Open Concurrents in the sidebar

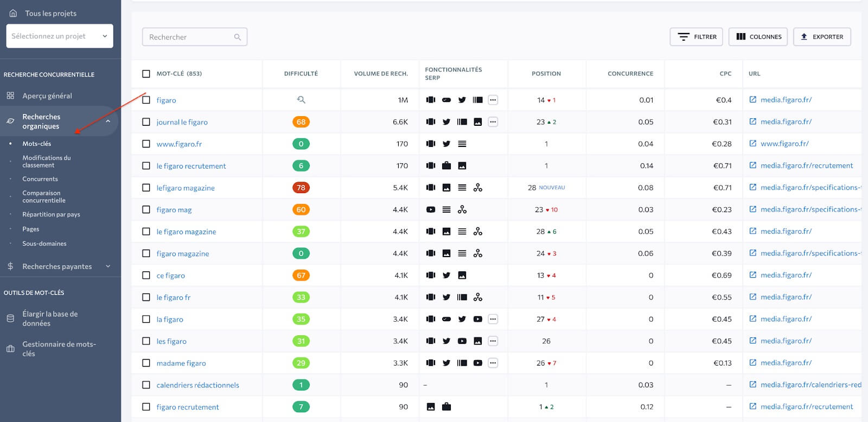40,179
